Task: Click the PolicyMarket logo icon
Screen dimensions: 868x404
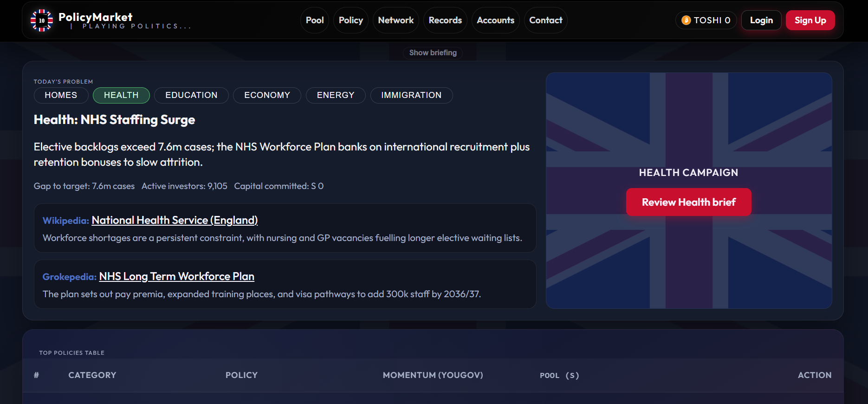Action: [x=42, y=20]
